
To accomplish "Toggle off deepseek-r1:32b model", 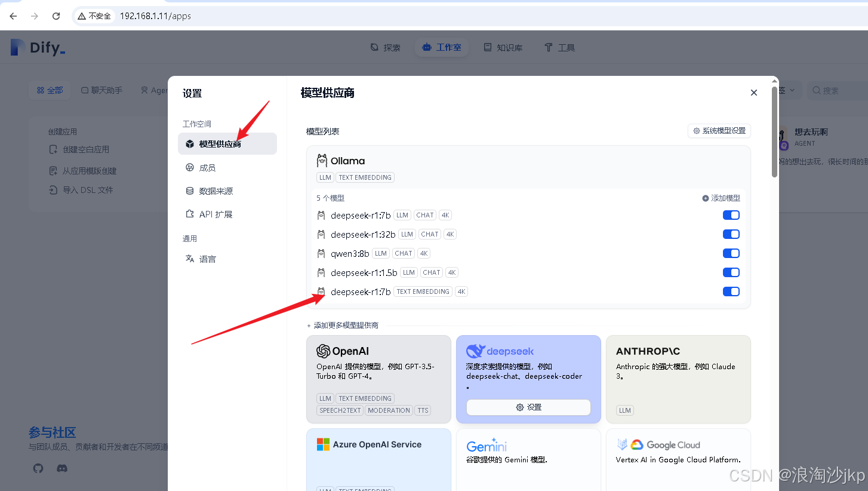I will coord(731,234).
